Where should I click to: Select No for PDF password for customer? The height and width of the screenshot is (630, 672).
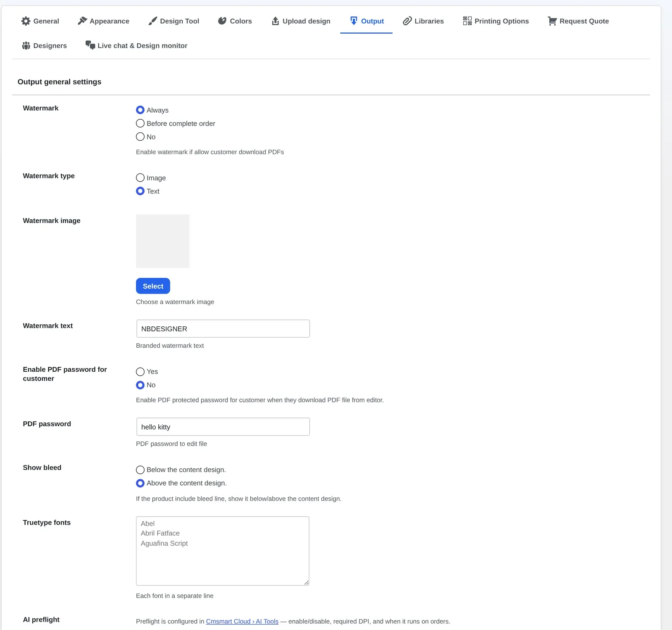(140, 385)
